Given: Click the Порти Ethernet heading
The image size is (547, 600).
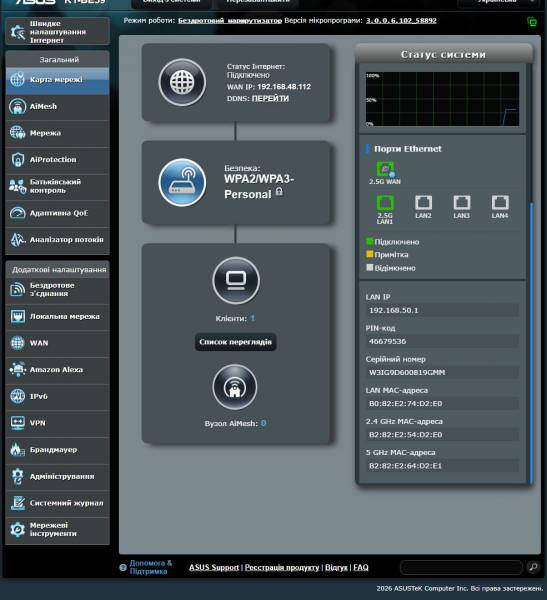Looking at the screenshot, I should [x=408, y=149].
